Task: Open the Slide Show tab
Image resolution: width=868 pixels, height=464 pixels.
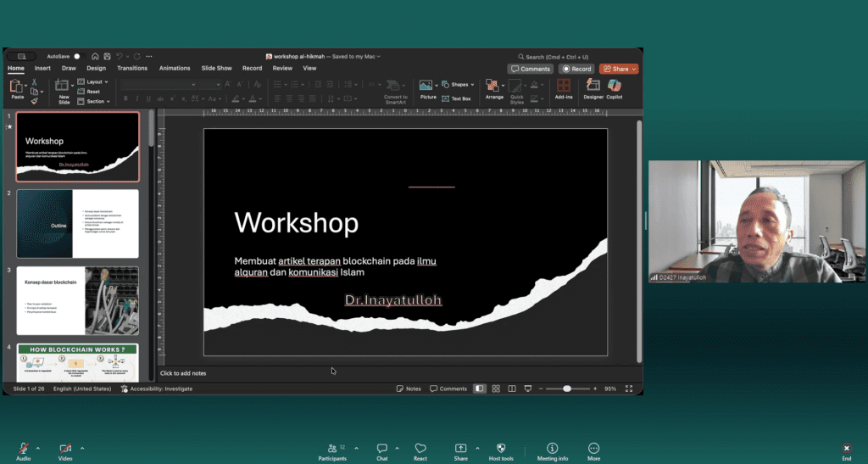Action: click(216, 68)
